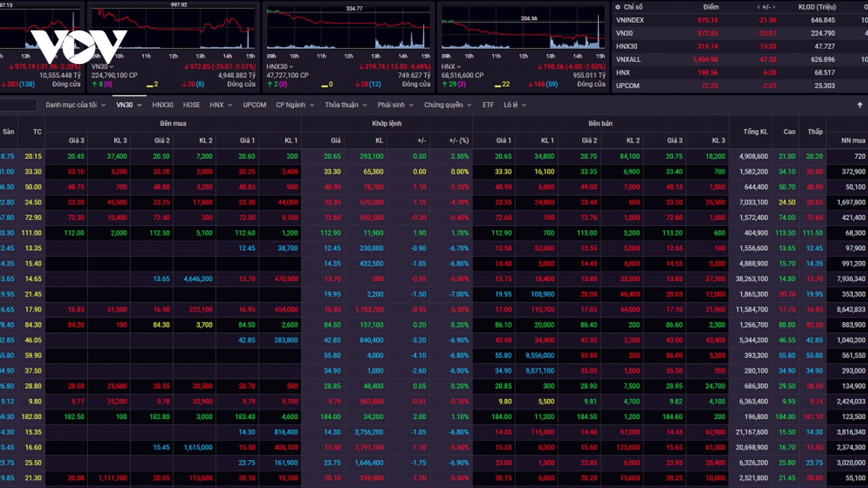Switch to the HNX30 tab
Image resolution: width=868 pixels, height=488 pixels.
point(163,105)
